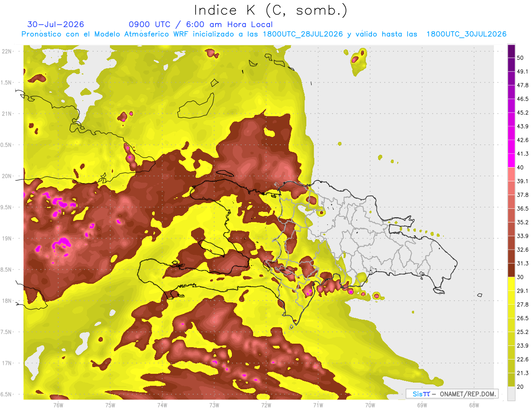Click the '49.1' color scale value

523,71
